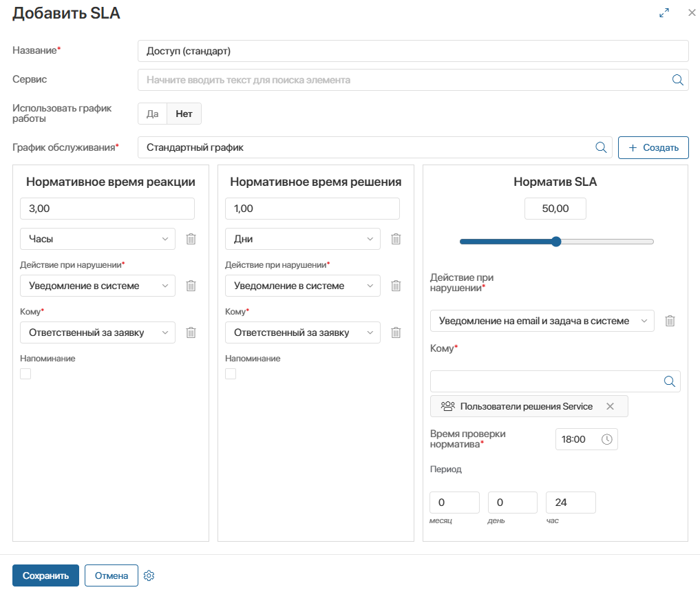700x592 pixels.
Task: Expand the dialog to full screen
Action: 664,13
